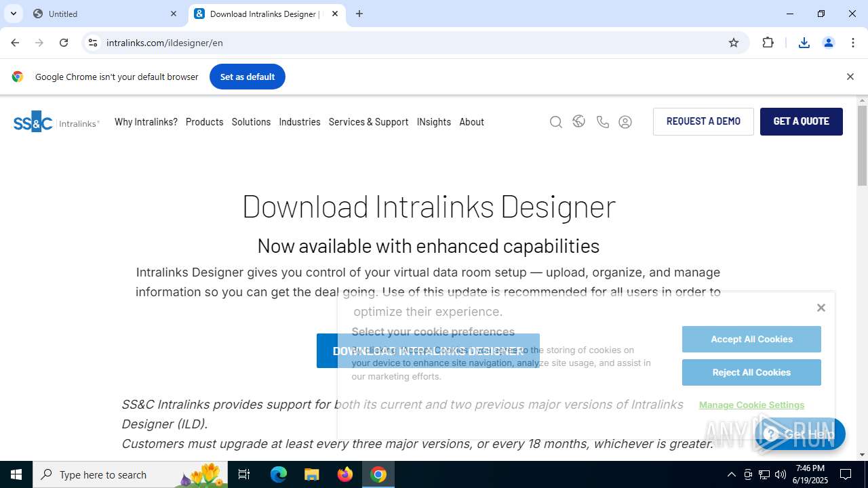Close the Download Intralinks Designer tab

coord(335,14)
